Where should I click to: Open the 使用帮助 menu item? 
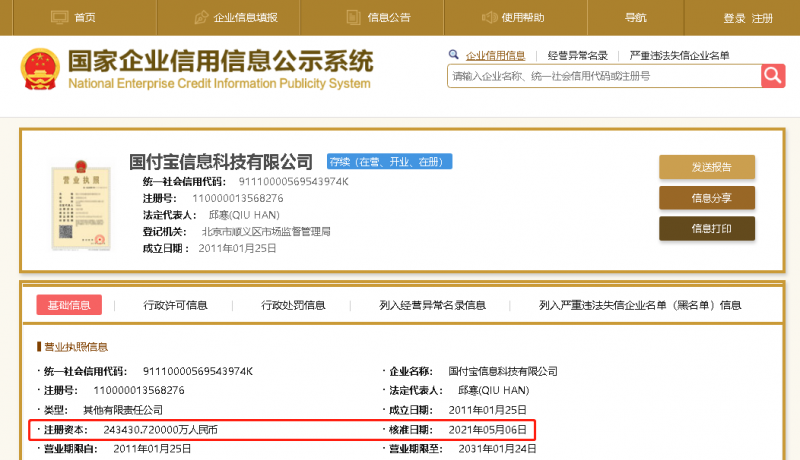[x=522, y=18]
